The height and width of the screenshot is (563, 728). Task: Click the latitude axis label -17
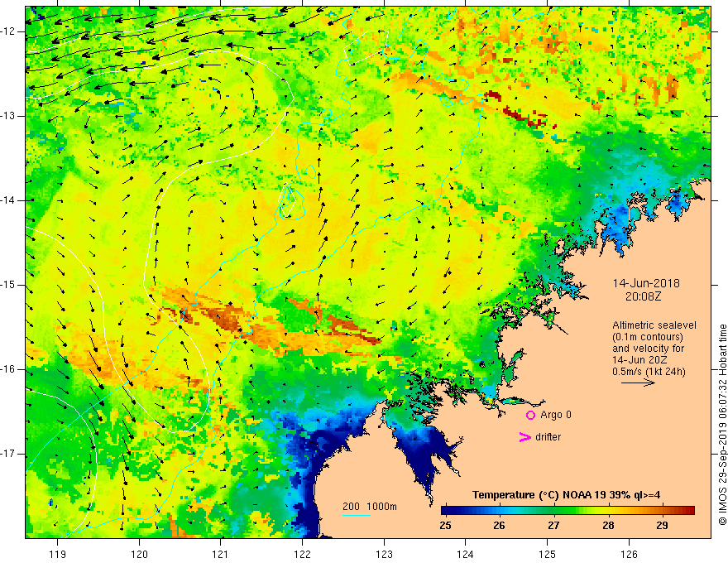click(x=8, y=454)
